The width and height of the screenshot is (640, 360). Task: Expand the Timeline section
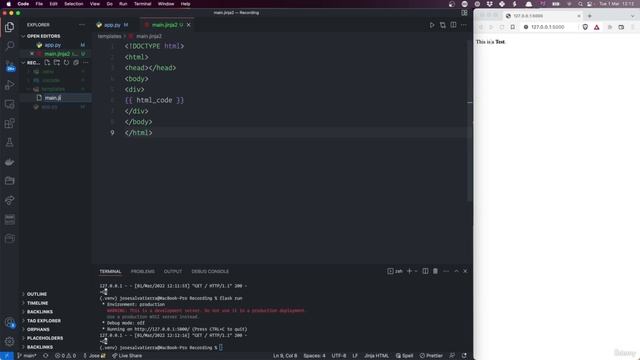(38, 303)
